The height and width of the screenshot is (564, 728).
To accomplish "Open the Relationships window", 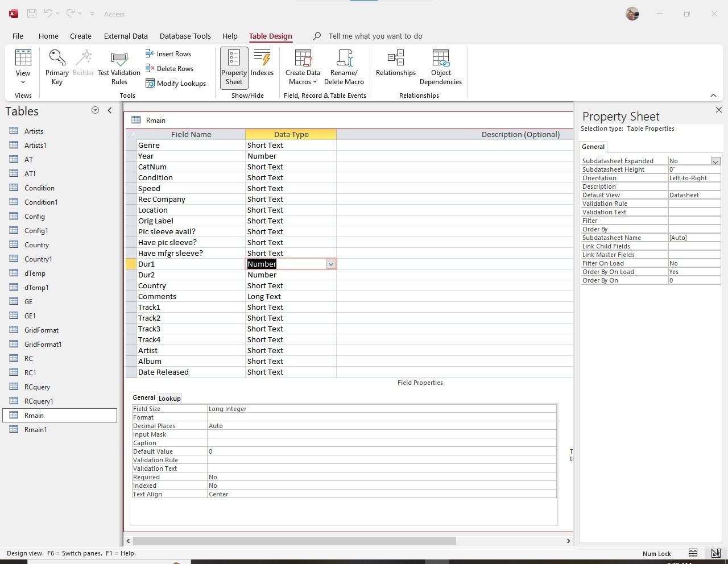I will tap(396, 64).
